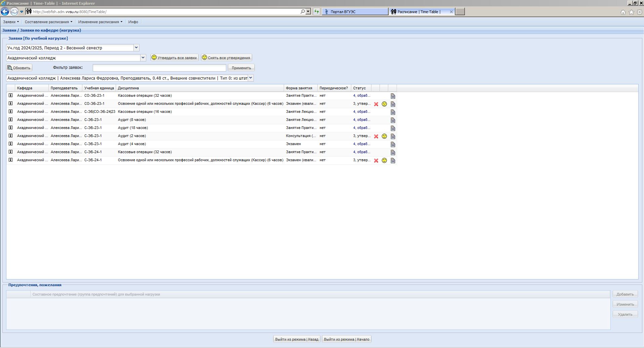The width and height of the screenshot is (644, 348).
Task: Toggle approval smiley for Аудит (2 часов) row
Action: coord(384,136)
